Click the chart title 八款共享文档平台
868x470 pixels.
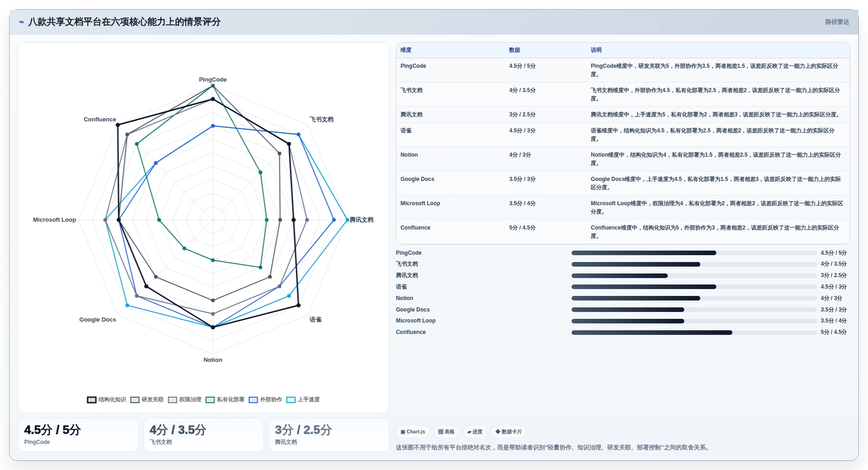click(124, 22)
